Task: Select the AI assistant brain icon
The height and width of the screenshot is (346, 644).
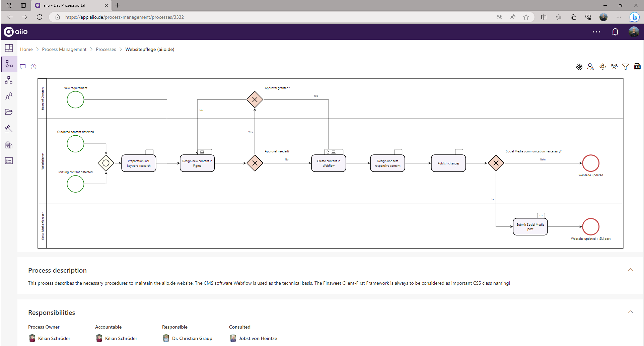Action: 579,66
